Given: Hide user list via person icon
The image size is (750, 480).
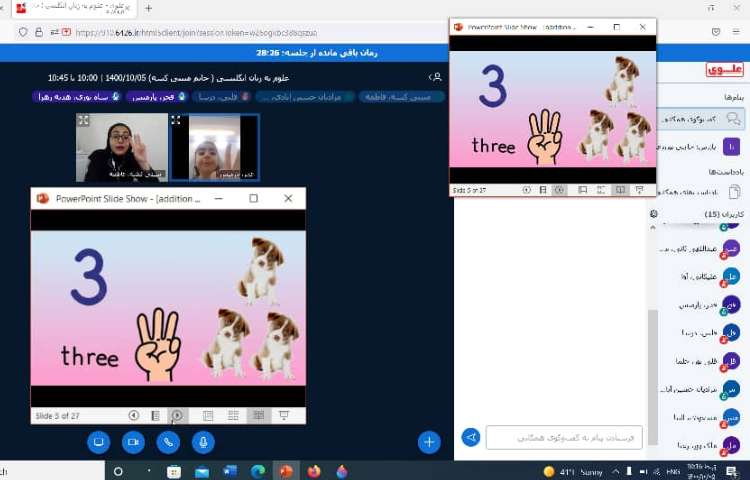Looking at the screenshot, I should point(435,77).
